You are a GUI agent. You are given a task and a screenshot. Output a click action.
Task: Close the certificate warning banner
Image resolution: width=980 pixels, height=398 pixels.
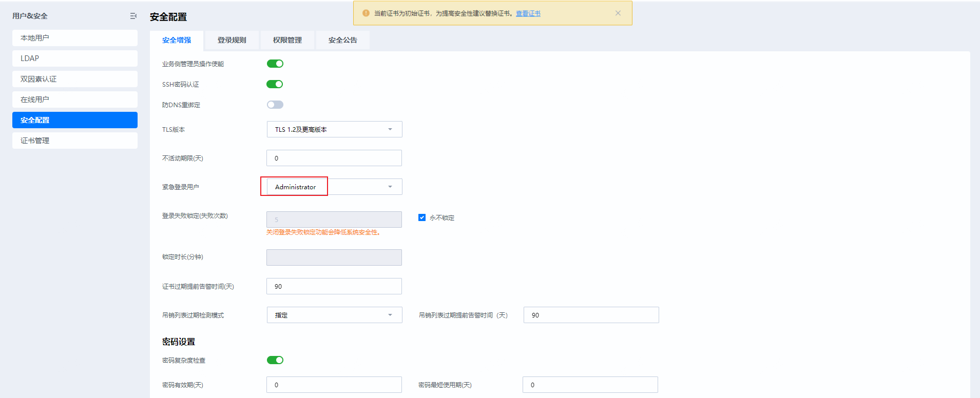tap(618, 13)
